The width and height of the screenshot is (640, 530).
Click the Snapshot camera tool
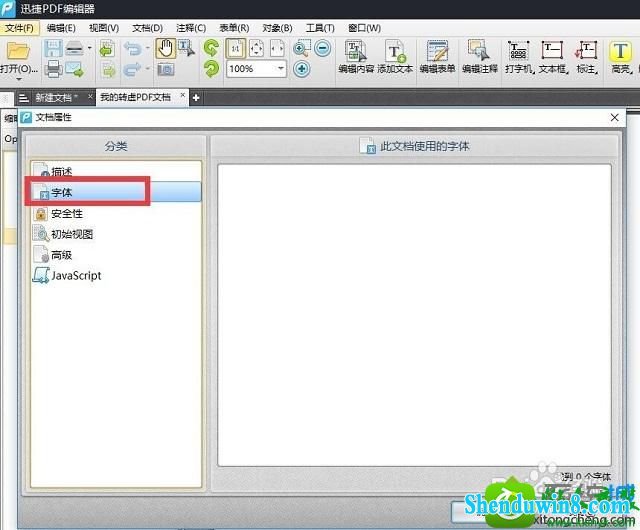pyautogui.click(x=165, y=69)
